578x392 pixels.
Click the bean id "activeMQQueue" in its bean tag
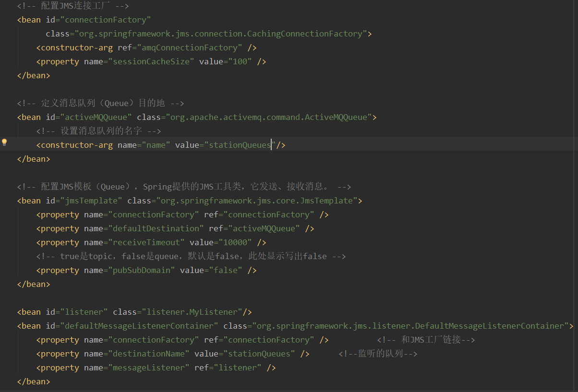[96, 118]
